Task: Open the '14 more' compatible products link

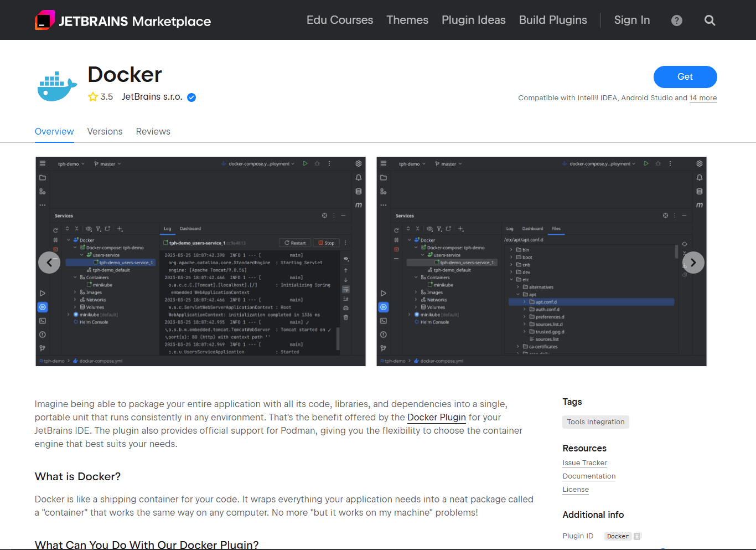Action: coord(703,98)
